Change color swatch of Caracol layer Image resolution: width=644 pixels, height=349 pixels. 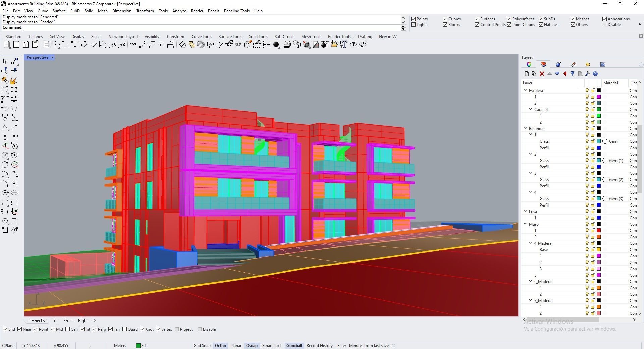pos(599,109)
